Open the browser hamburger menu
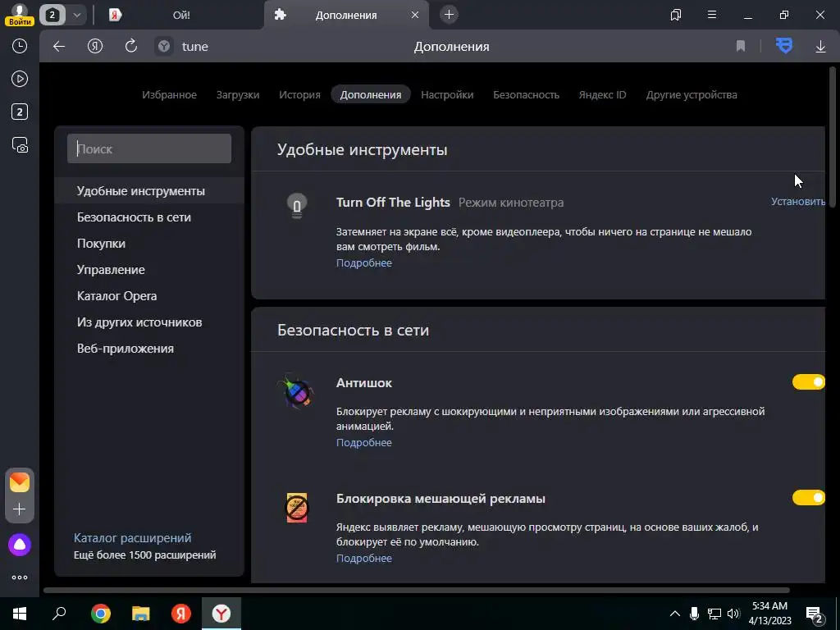 [712, 15]
